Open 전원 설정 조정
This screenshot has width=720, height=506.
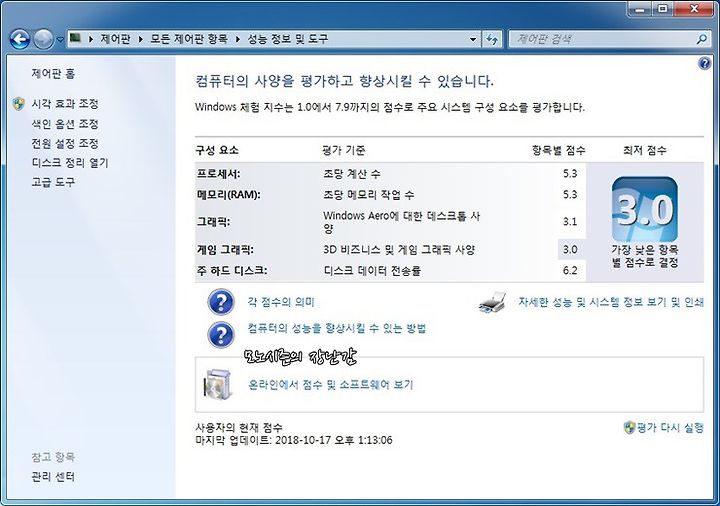coord(65,143)
